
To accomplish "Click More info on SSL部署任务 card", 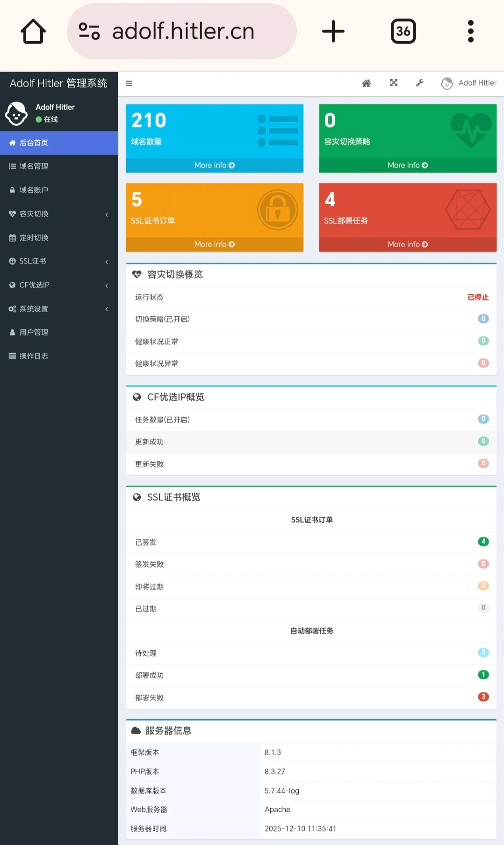I will coord(408,244).
